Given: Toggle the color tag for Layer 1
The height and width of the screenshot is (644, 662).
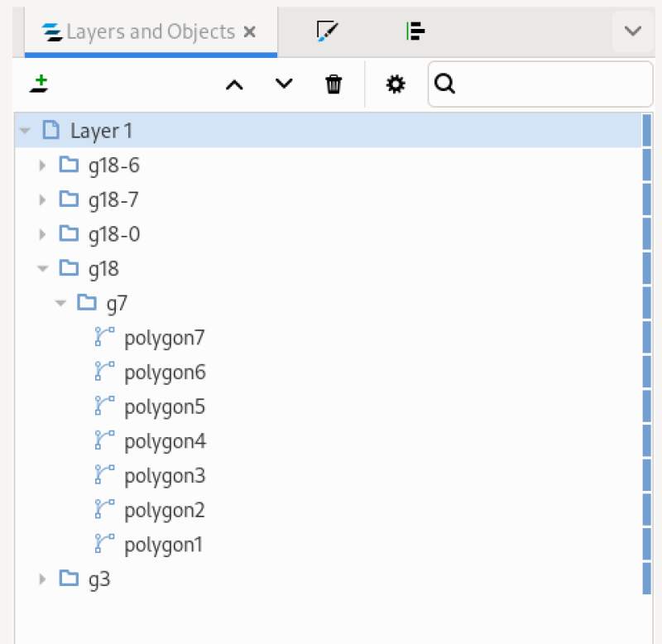Looking at the screenshot, I should click(646, 130).
